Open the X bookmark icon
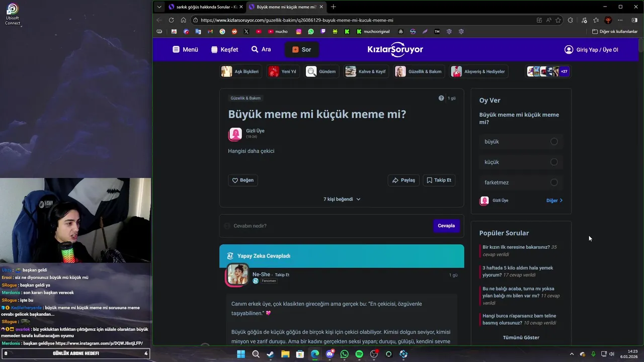Image resolution: width=644 pixels, height=362 pixels. point(247,31)
